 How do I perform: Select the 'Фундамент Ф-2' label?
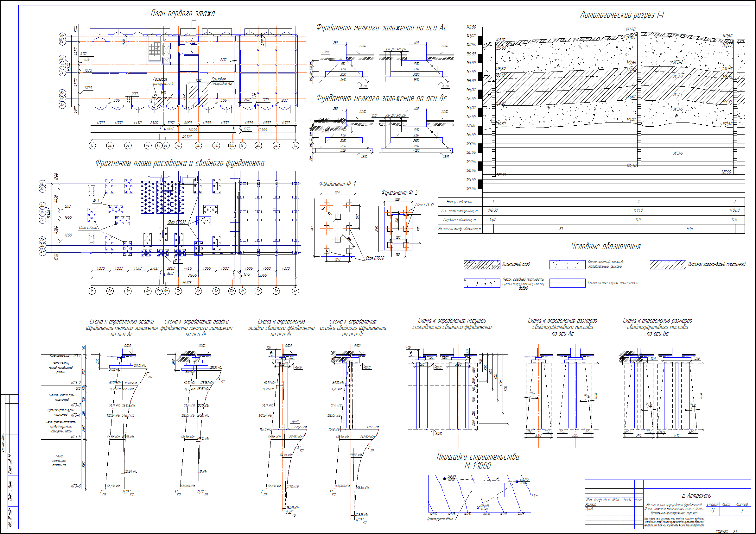(x=400, y=193)
